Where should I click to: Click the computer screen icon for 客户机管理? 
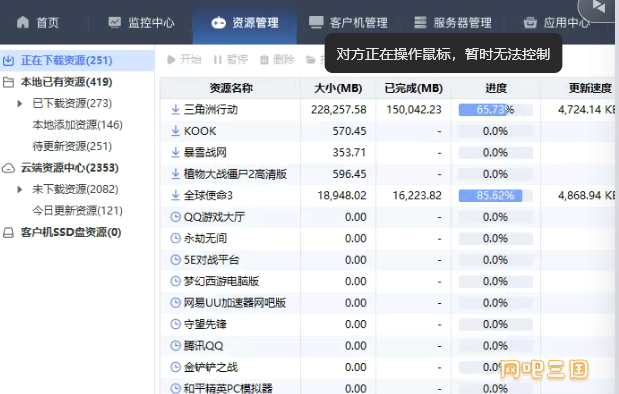pyautogui.click(x=316, y=23)
